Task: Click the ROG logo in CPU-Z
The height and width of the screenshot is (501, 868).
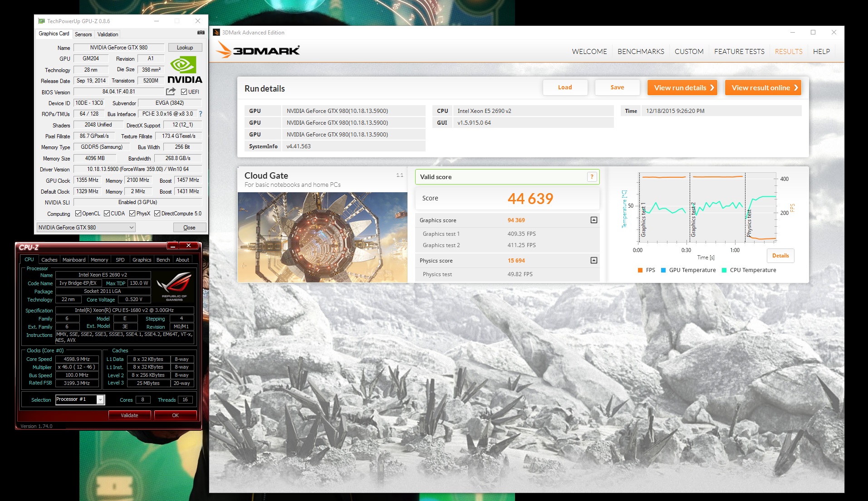Action: pos(174,286)
